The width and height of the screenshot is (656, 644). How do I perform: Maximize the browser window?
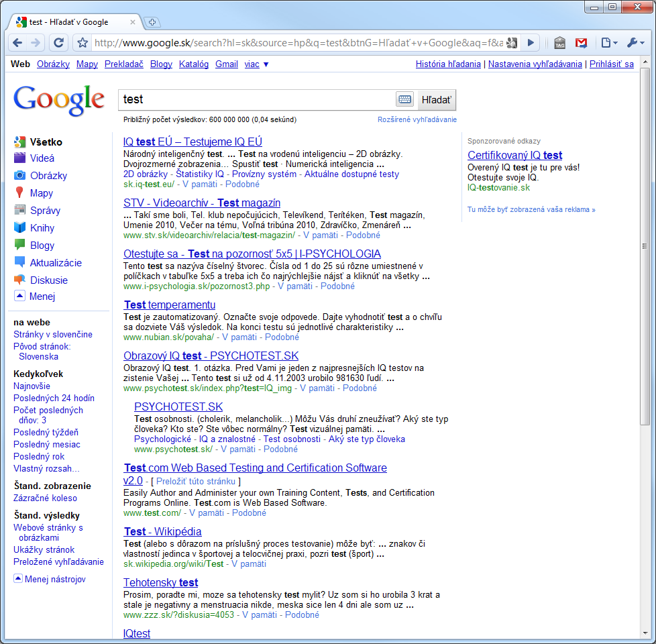click(x=612, y=7)
